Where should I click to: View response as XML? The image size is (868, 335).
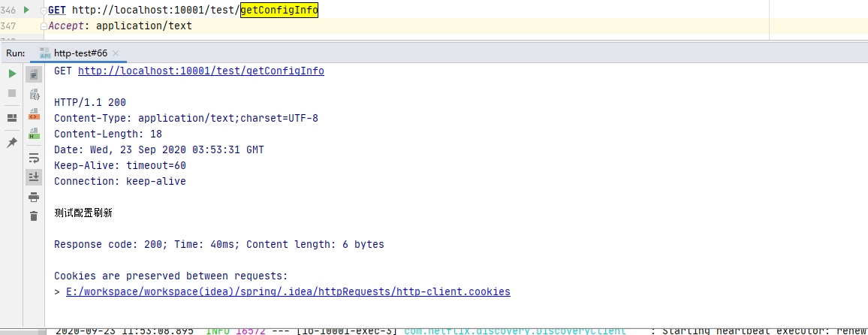[x=34, y=114]
